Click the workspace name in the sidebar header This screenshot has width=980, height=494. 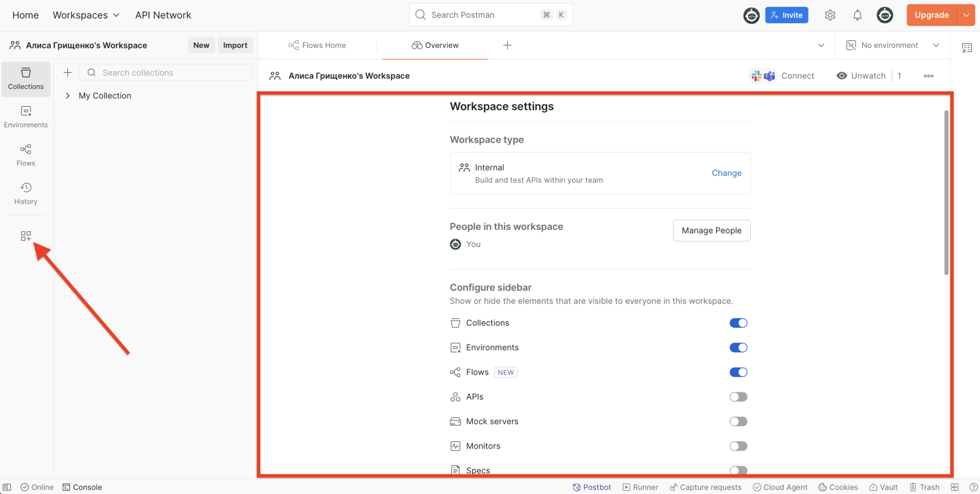[86, 45]
